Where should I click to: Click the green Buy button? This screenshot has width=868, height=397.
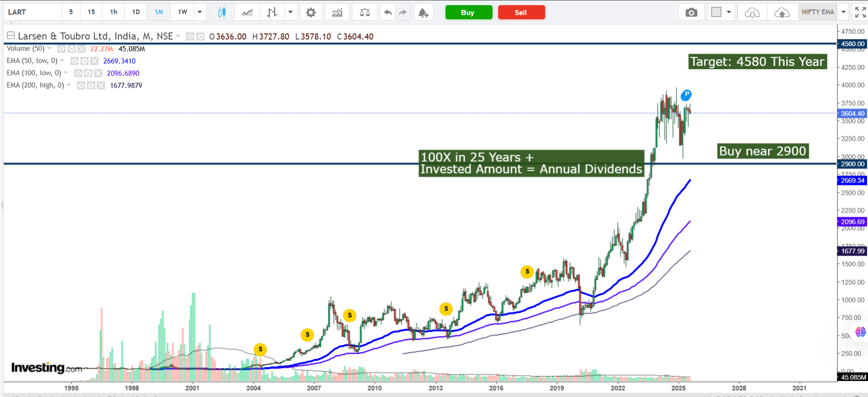469,13
